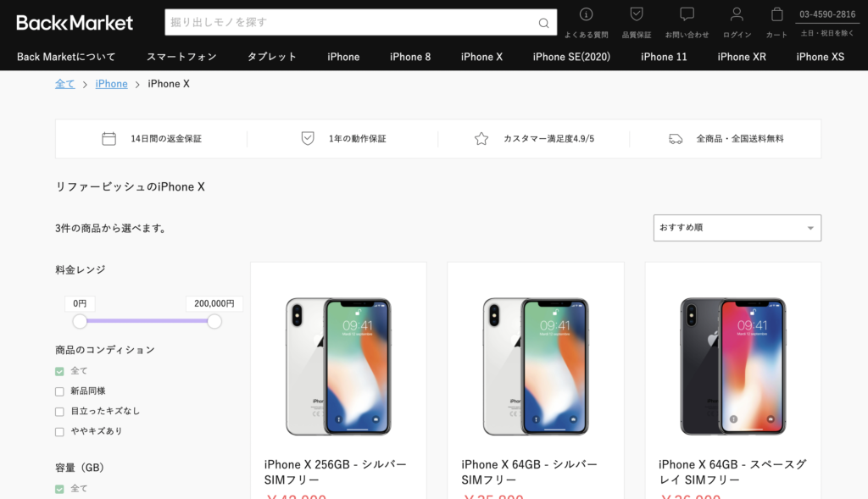Image resolution: width=868 pixels, height=499 pixels.
Task: Click the 200,000円 maximum price label
Action: coord(214,303)
